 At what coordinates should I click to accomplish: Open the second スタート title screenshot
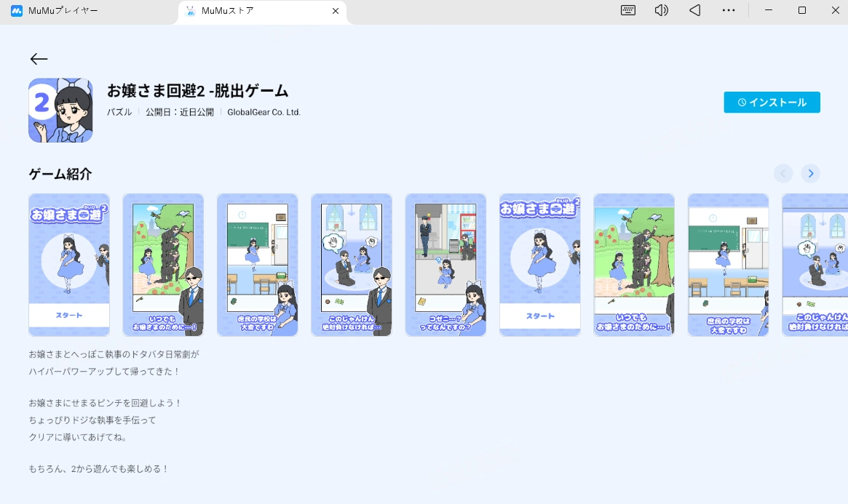(539, 265)
